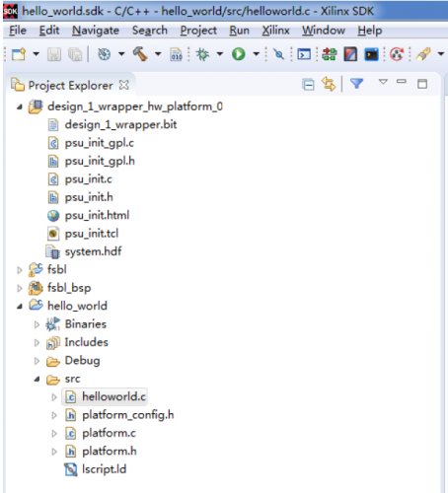Expand the Includes node

[x=37, y=343]
